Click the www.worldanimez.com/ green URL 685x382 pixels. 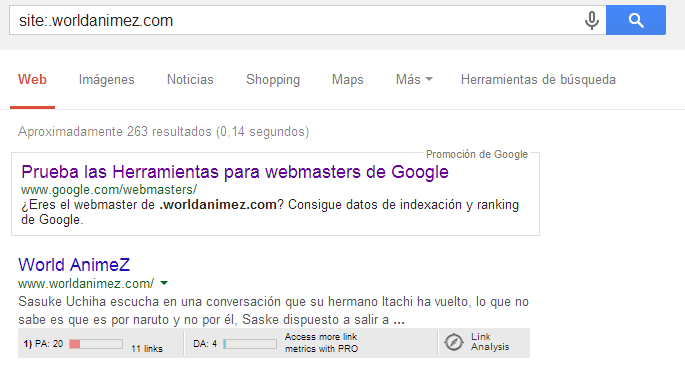pos(86,284)
